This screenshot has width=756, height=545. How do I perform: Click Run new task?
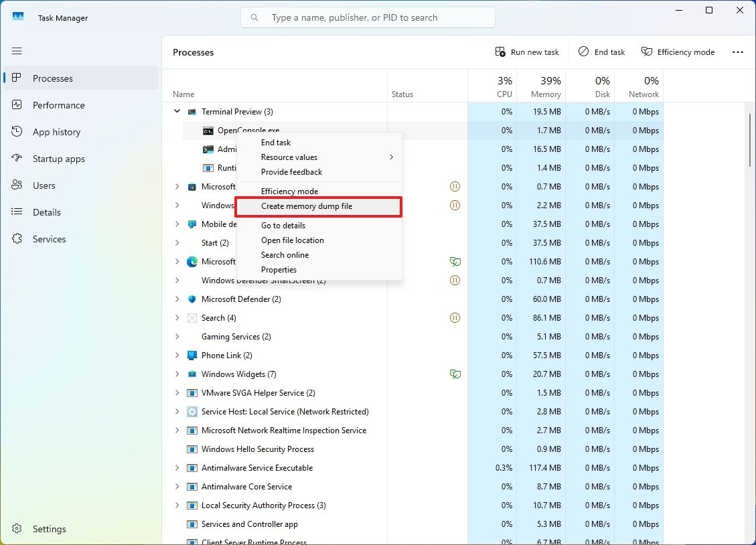click(x=527, y=52)
